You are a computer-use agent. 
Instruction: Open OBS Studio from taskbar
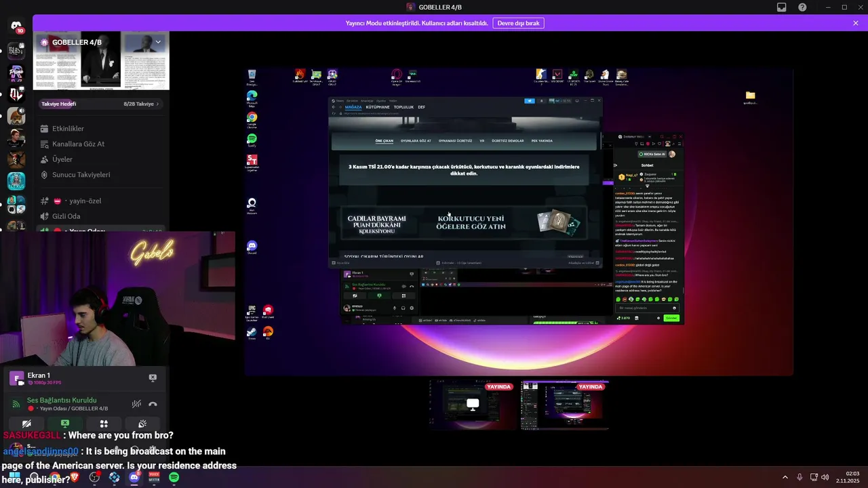[x=94, y=477]
